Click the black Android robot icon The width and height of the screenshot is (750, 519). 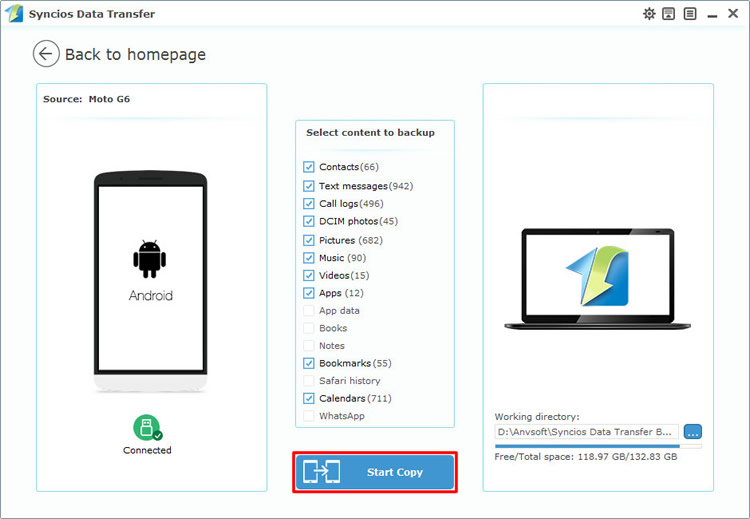pos(150,259)
